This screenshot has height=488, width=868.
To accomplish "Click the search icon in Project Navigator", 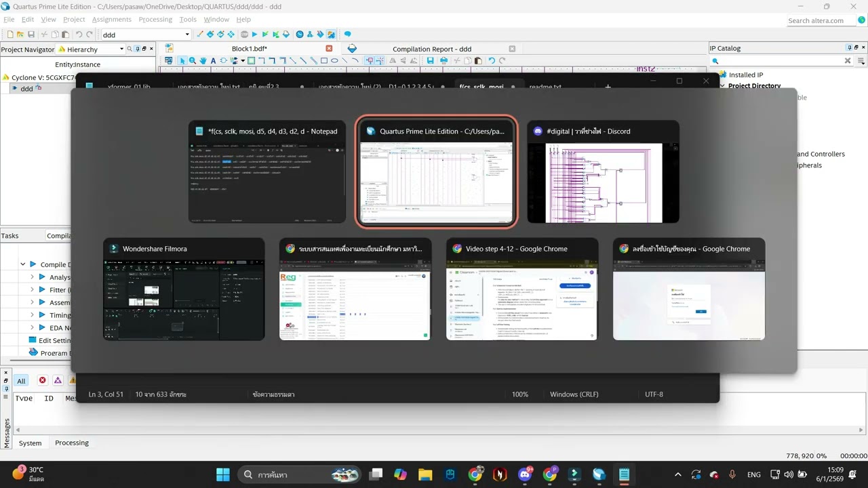I will [x=130, y=49].
